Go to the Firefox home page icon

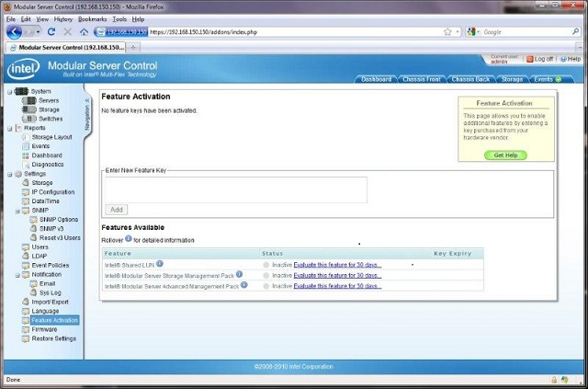[x=84, y=32]
